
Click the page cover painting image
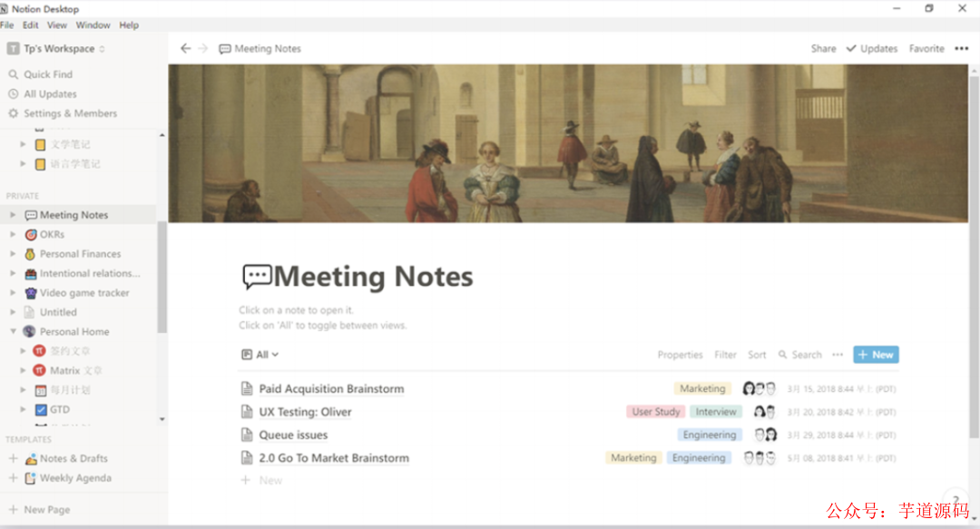[567, 143]
